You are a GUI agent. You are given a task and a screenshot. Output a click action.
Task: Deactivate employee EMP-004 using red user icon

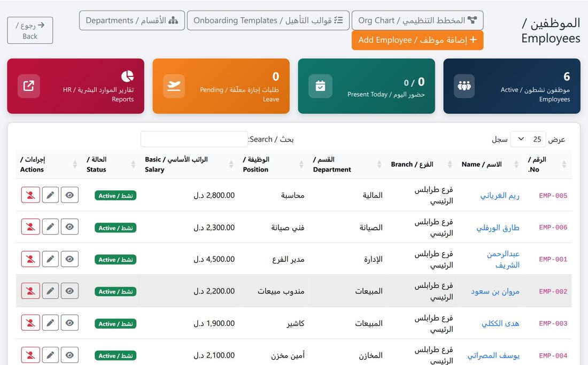(30, 355)
